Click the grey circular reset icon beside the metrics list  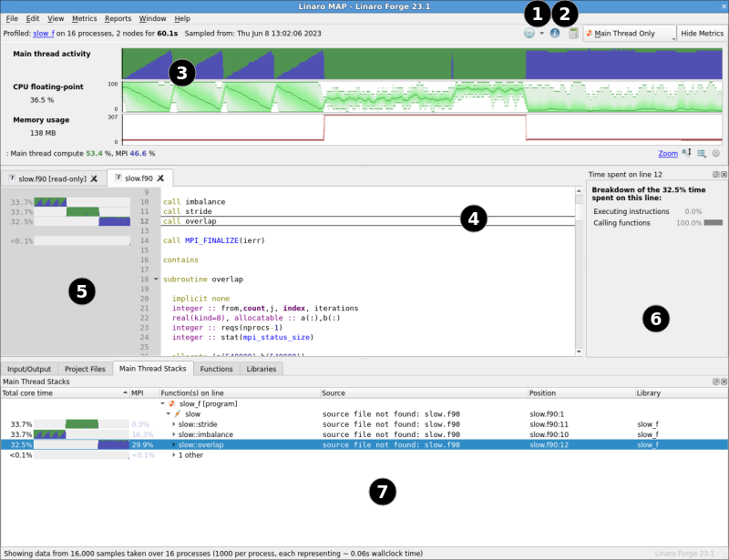(x=716, y=153)
